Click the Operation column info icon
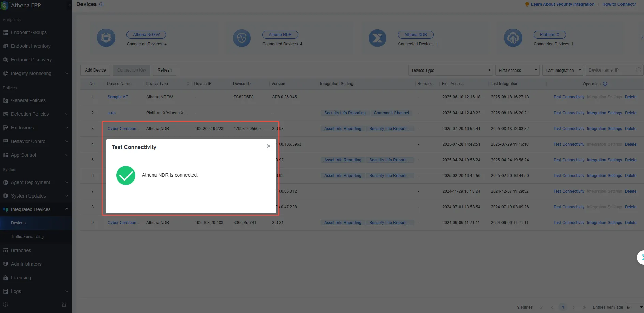This screenshot has width=644, height=313. [605, 84]
